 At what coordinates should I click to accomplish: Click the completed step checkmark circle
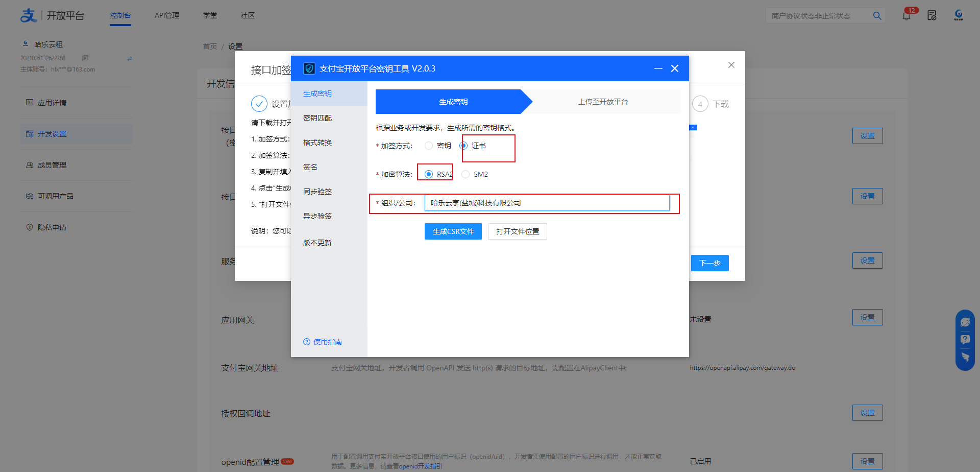pyautogui.click(x=259, y=104)
